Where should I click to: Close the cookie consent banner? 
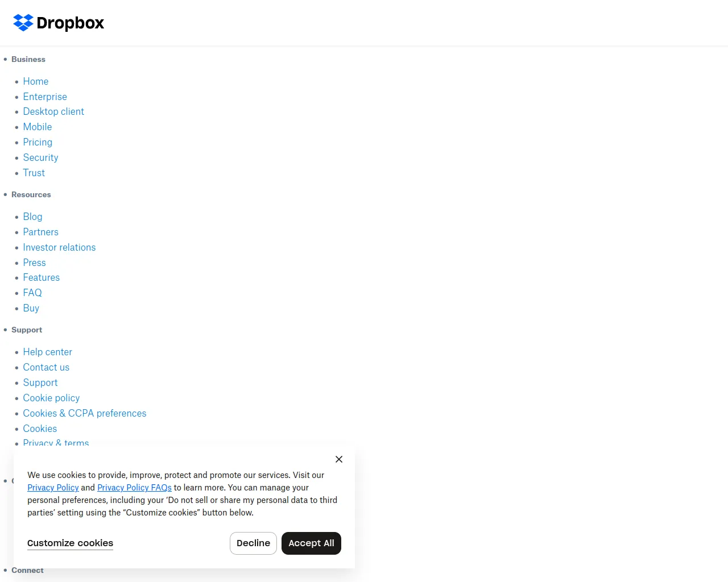tap(339, 459)
